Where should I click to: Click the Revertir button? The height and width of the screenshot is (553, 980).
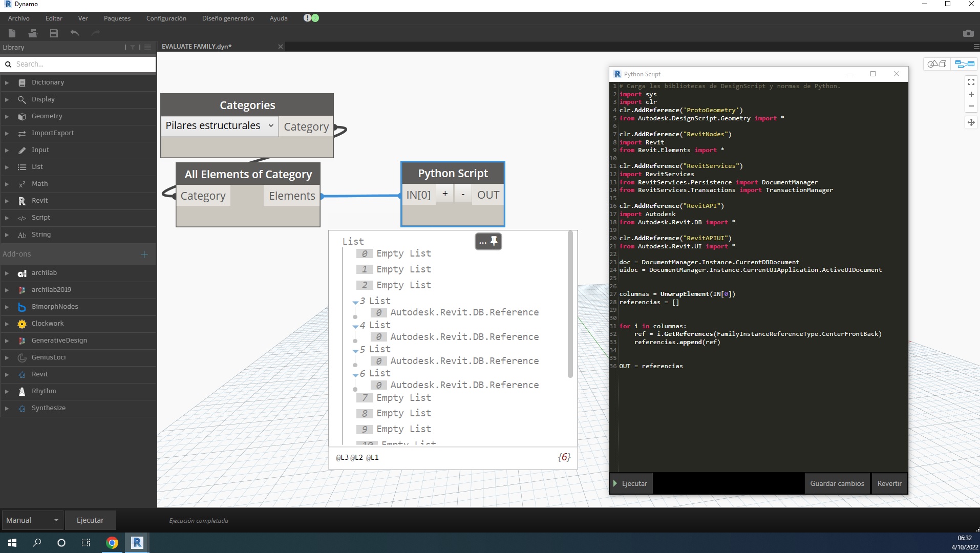pyautogui.click(x=889, y=483)
